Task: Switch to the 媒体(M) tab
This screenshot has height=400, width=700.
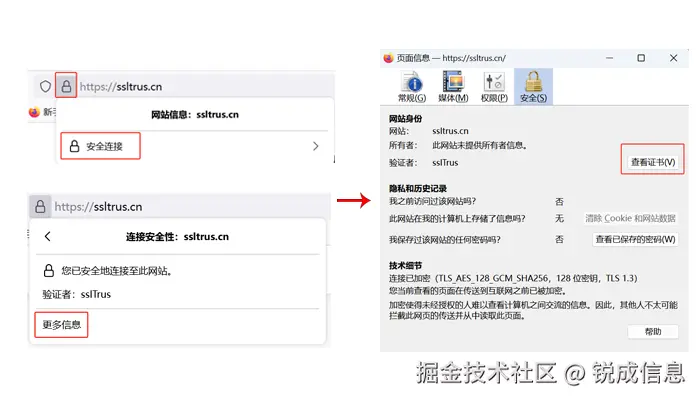Action: (453, 87)
